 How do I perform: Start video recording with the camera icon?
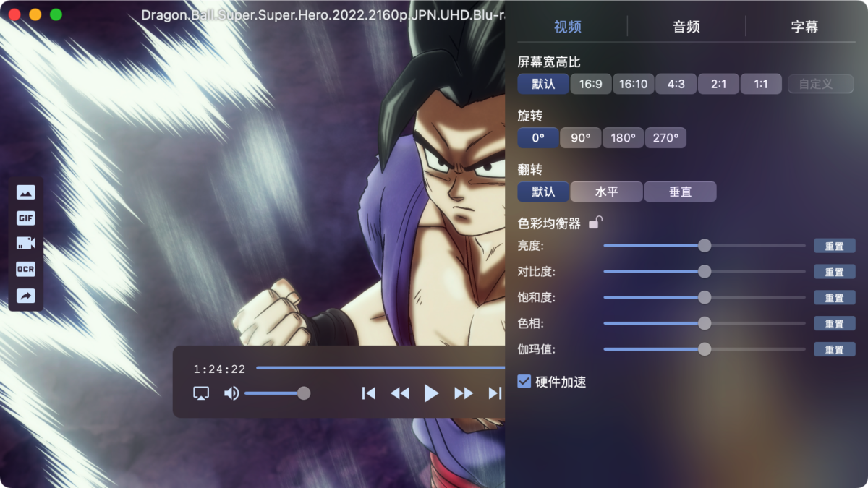(26, 244)
